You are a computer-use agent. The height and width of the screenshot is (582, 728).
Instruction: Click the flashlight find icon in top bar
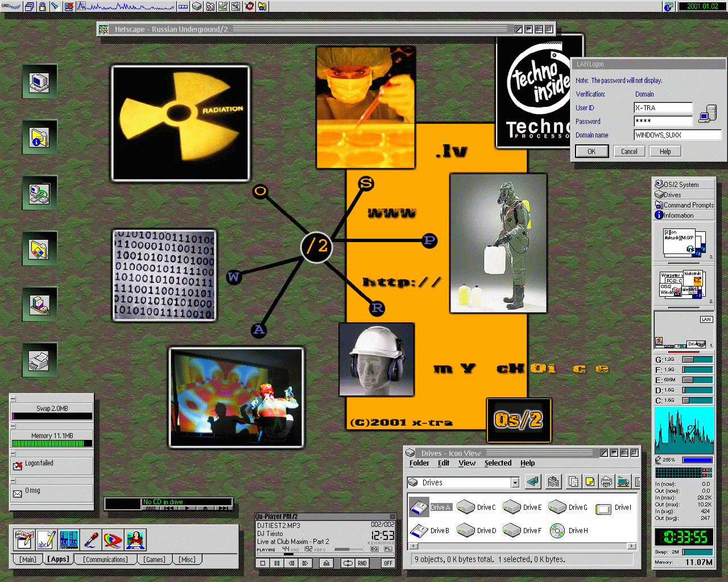point(55,6)
